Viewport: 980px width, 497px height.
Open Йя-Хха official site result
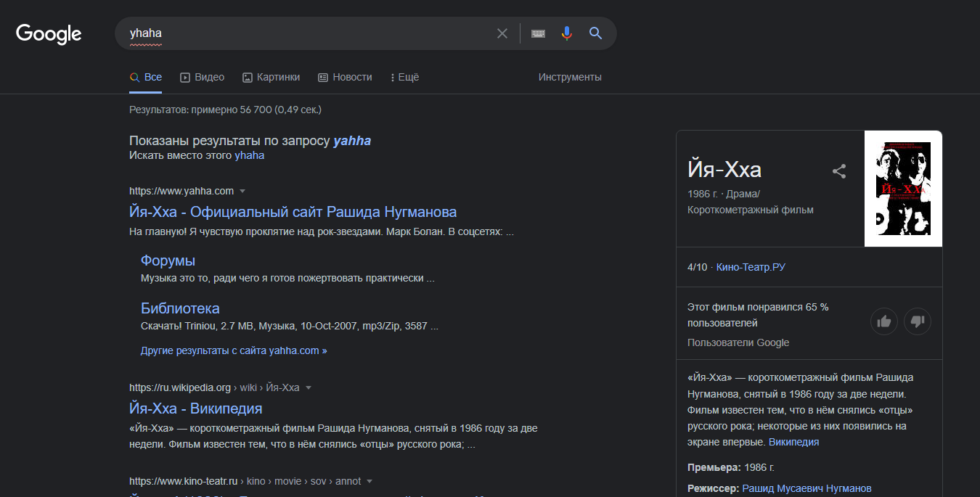click(x=293, y=212)
